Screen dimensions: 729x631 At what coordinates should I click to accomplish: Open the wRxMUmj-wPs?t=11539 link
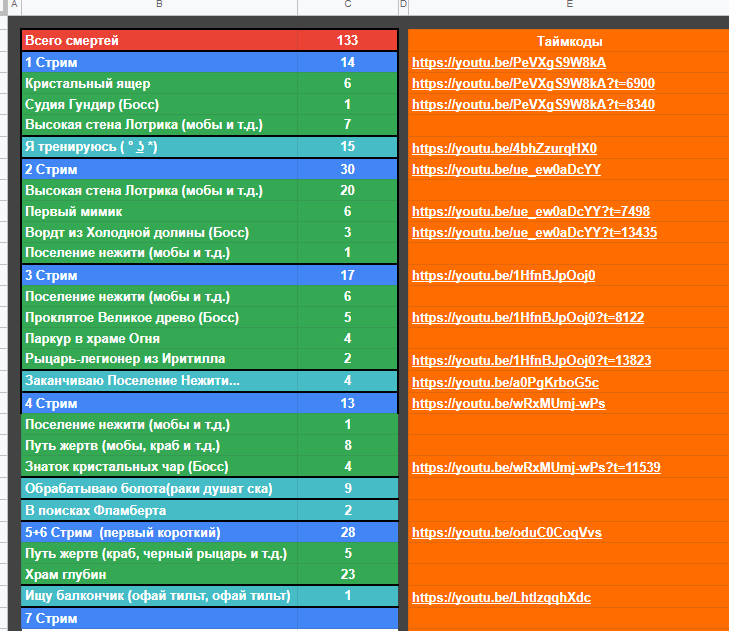tap(536, 467)
